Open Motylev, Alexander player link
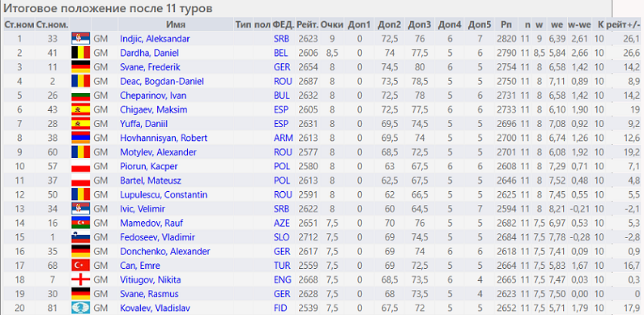 tap(158, 152)
